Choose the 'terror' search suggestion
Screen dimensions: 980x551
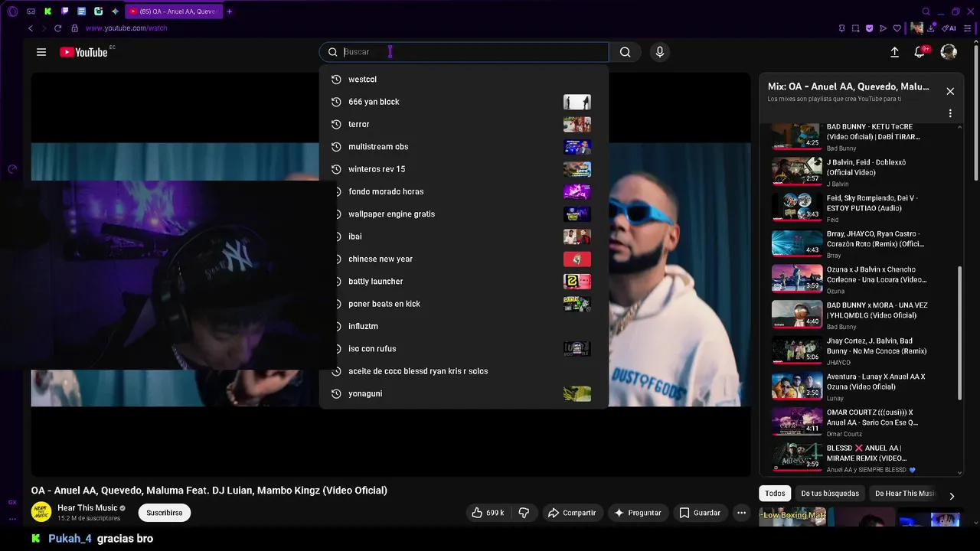(x=464, y=124)
